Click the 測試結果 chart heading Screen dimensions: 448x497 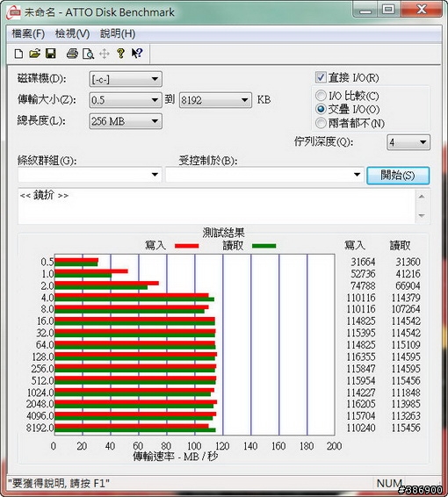[223, 233]
